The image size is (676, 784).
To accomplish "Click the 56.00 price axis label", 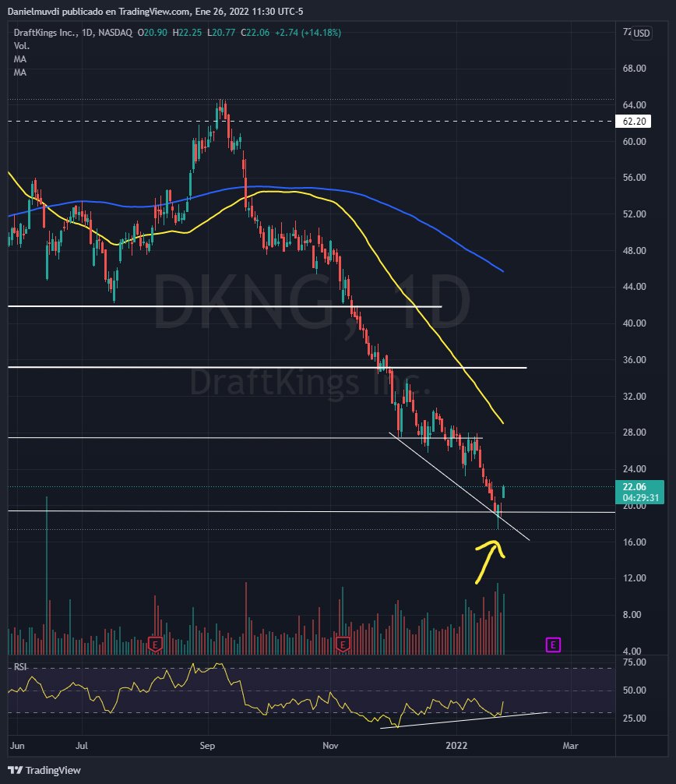I will [x=635, y=178].
